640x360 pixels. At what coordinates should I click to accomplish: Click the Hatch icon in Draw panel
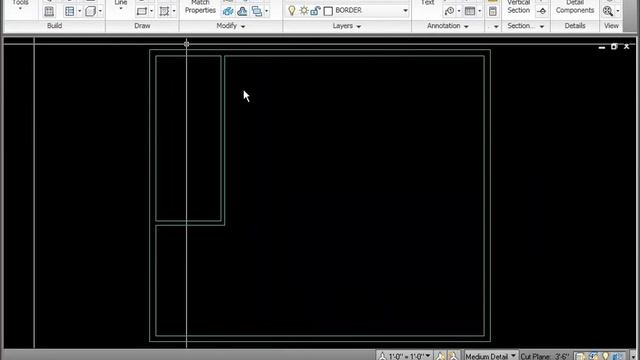[x=164, y=11]
